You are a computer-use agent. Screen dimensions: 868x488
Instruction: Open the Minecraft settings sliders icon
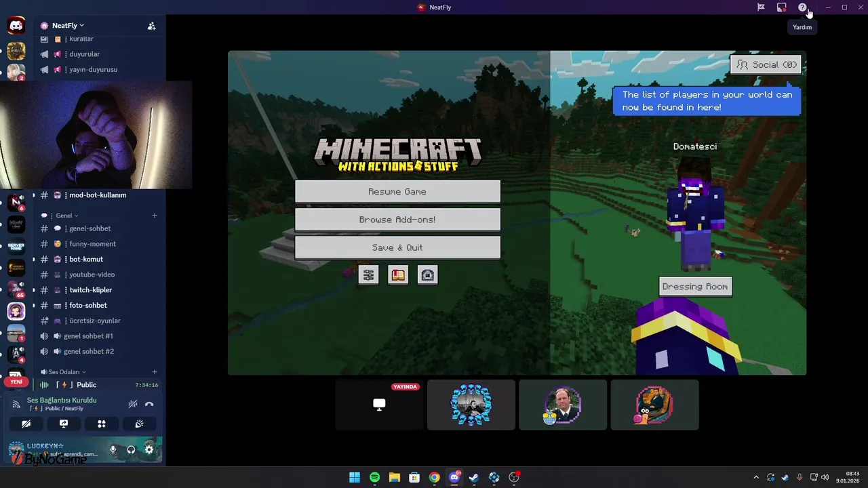(368, 274)
